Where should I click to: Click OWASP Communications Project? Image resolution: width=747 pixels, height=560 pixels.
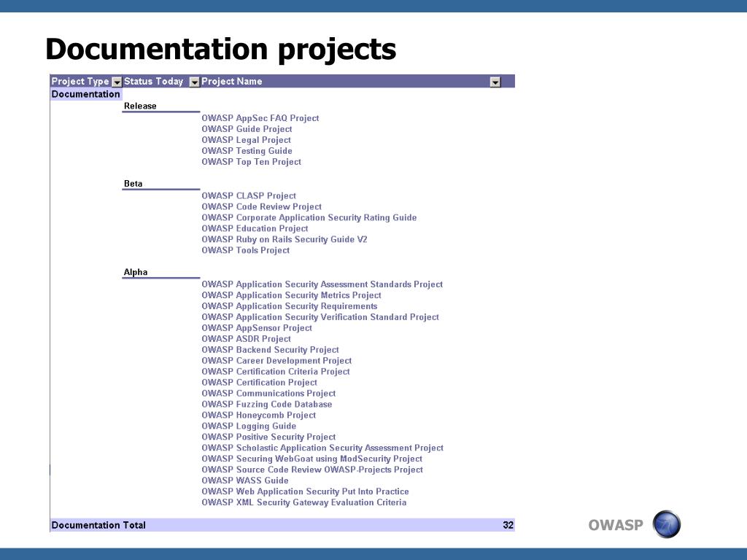coord(268,394)
